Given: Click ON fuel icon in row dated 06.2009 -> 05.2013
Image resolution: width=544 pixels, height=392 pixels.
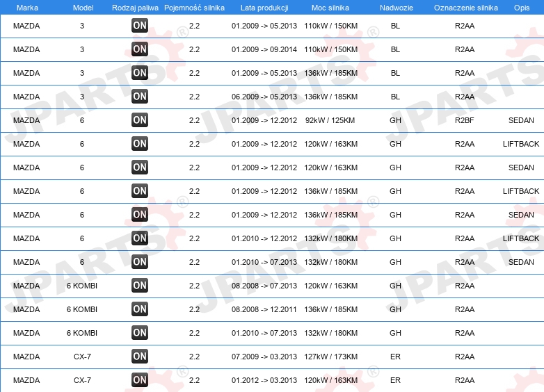Looking at the screenshot, I should click(140, 96).
